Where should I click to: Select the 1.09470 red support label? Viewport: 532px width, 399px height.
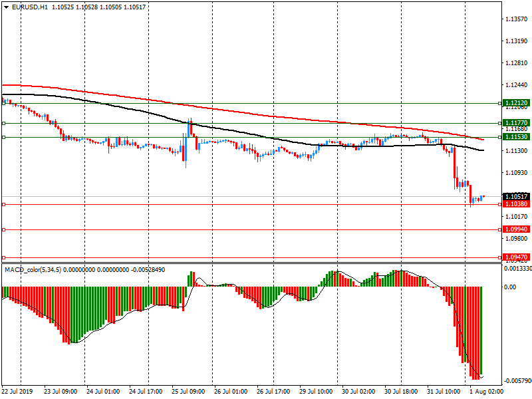516,257
